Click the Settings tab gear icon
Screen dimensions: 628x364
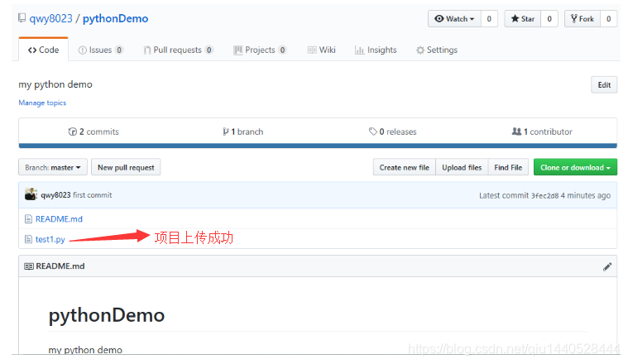(420, 50)
